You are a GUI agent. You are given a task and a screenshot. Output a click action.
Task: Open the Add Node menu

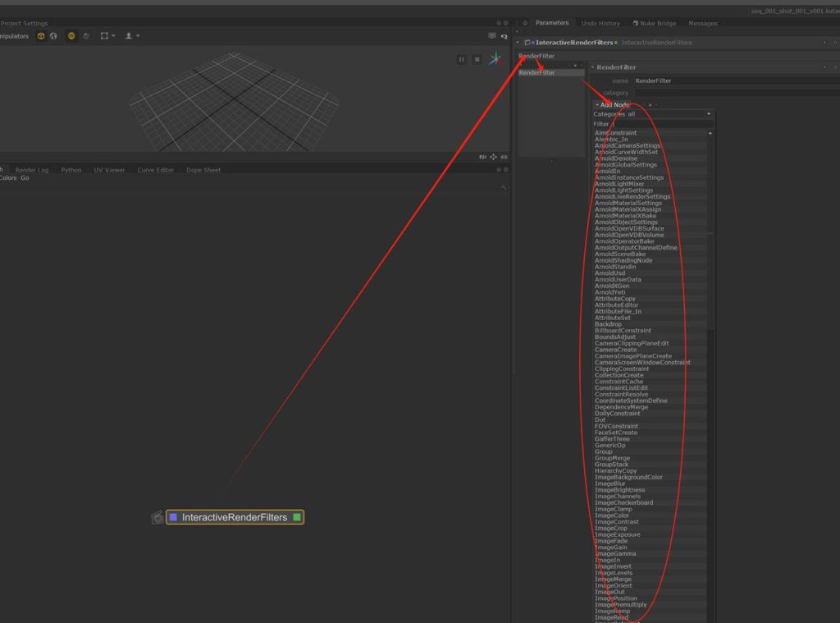(x=614, y=104)
